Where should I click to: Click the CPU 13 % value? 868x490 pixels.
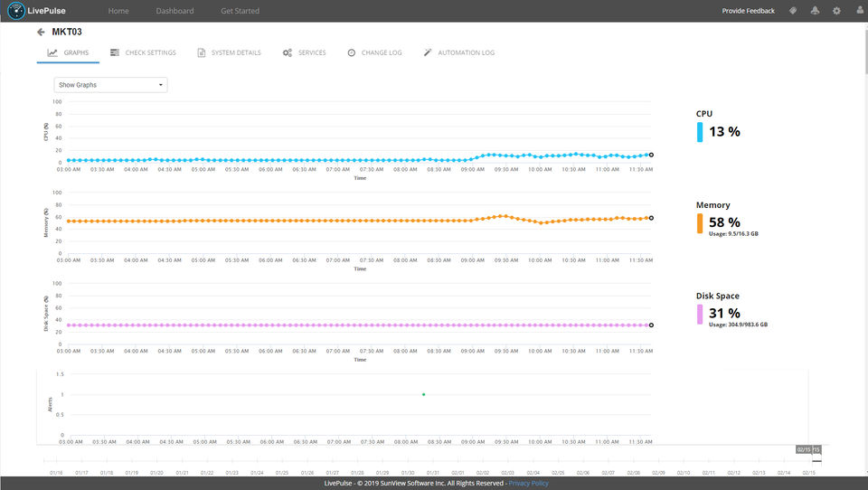click(x=724, y=132)
